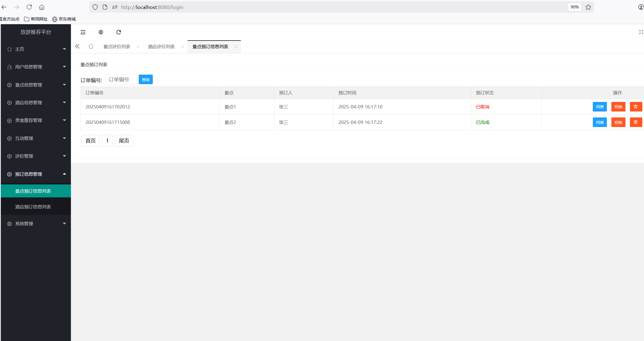Open 酒店预订信息列表 in the sidebar
Screen dimensions: 644x341
(x=33, y=207)
